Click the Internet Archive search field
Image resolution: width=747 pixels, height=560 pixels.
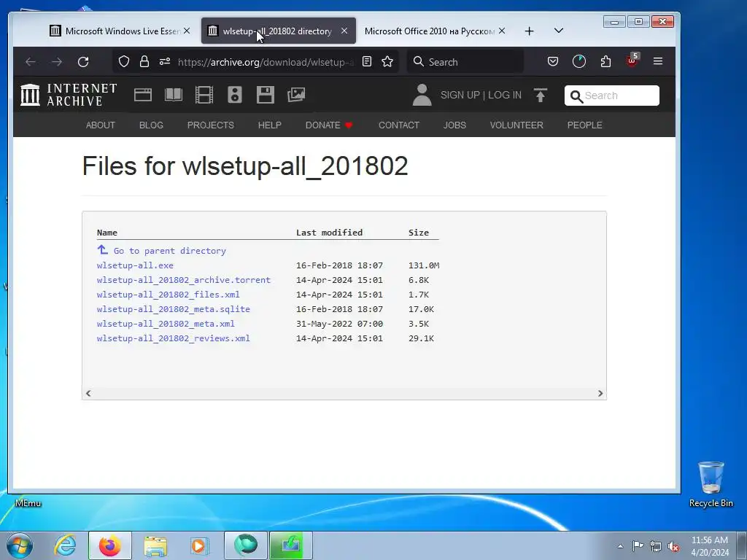coord(612,96)
